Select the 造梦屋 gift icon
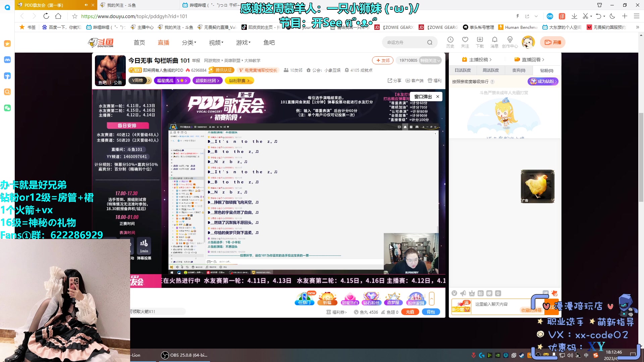 click(x=393, y=298)
